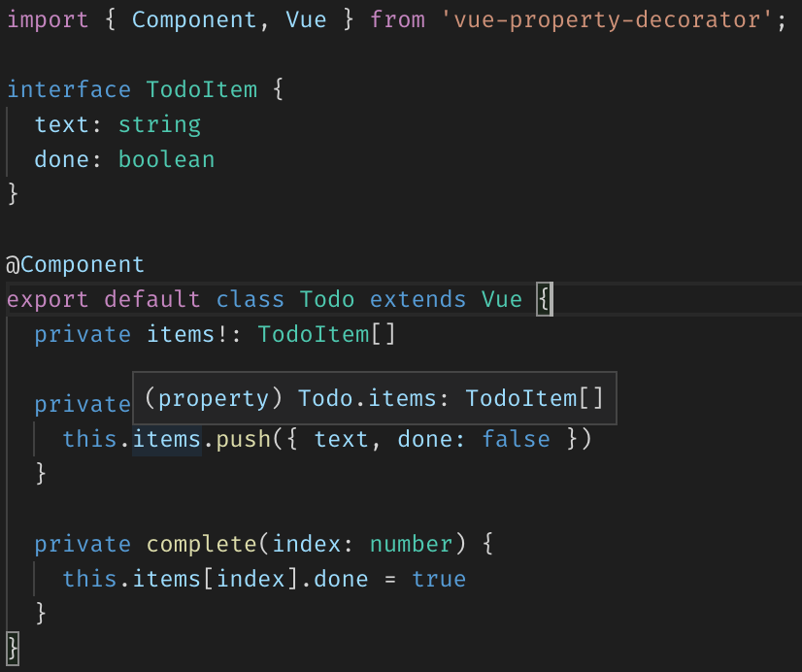Click the push method call

[244, 439]
